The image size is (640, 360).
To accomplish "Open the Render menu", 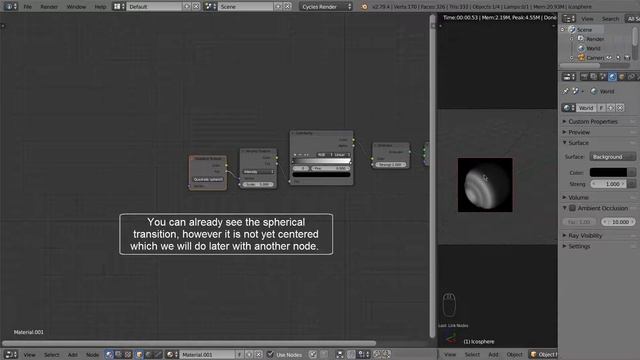I will [49, 7].
